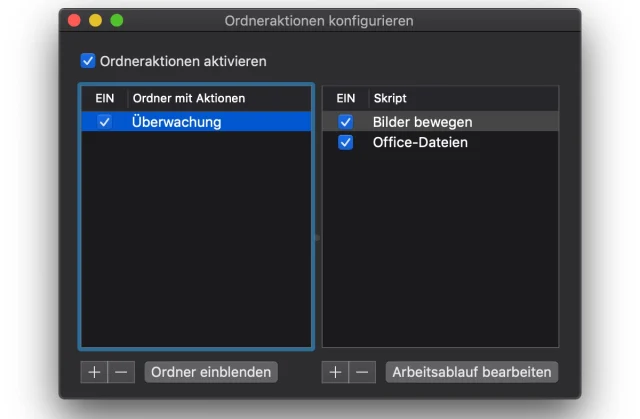
Task: Click the EIN header in the folder list
Action: pyautogui.click(x=105, y=98)
